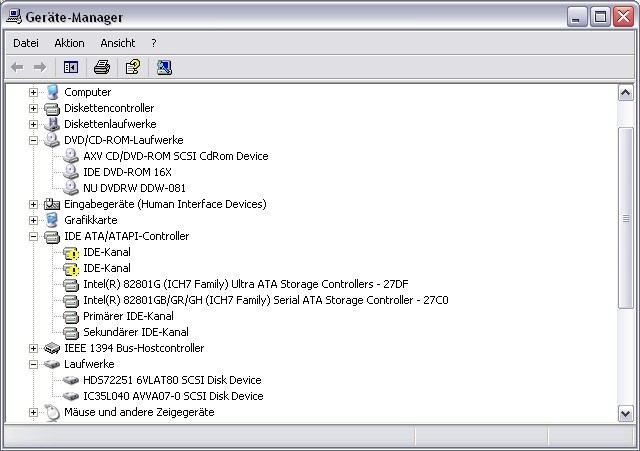Collapse the Laufwerke node
Screen dimensions: 640x451
pyautogui.click(x=33, y=364)
